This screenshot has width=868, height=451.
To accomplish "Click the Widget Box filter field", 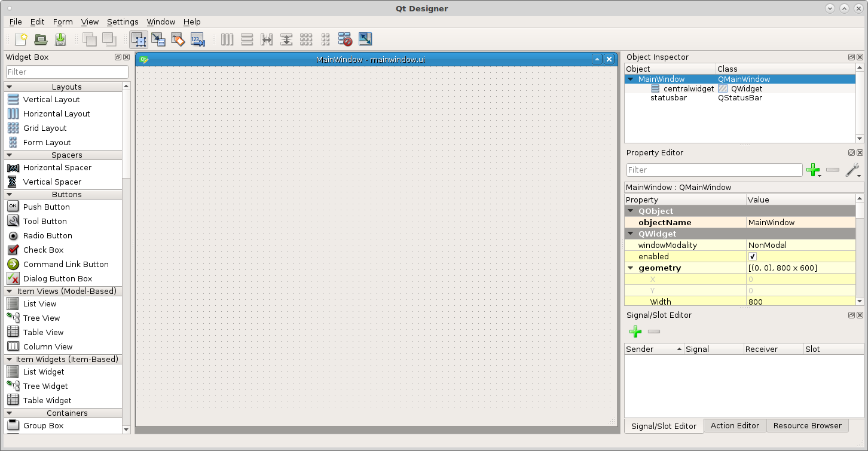I will 67,72.
